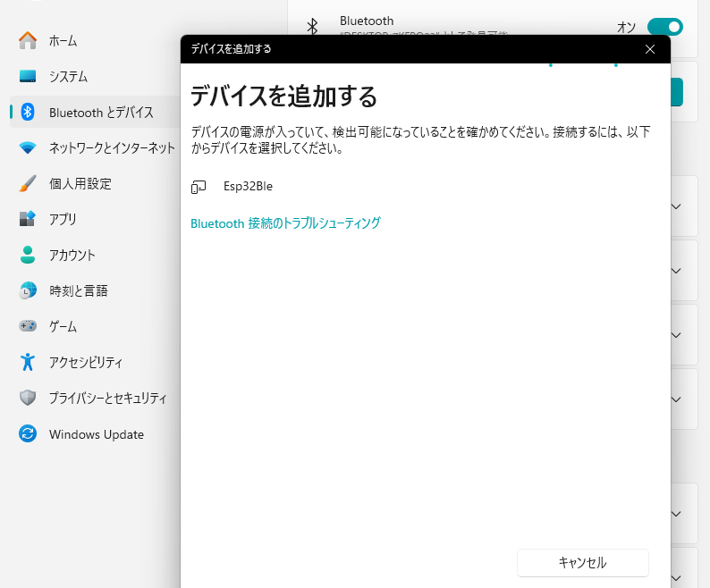Open the アクセシビリティ settings page

(x=85, y=363)
